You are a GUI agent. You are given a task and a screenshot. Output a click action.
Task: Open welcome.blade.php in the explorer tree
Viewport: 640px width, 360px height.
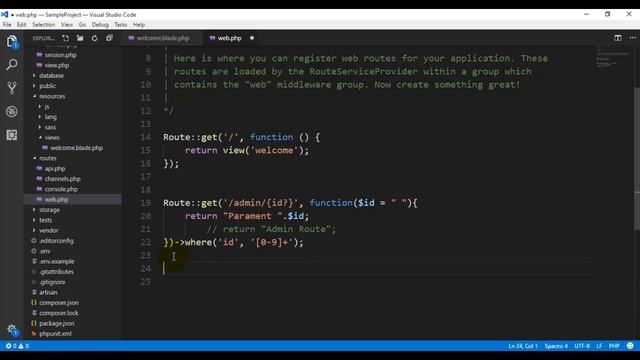pyautogui.click(x=76, y=148)
